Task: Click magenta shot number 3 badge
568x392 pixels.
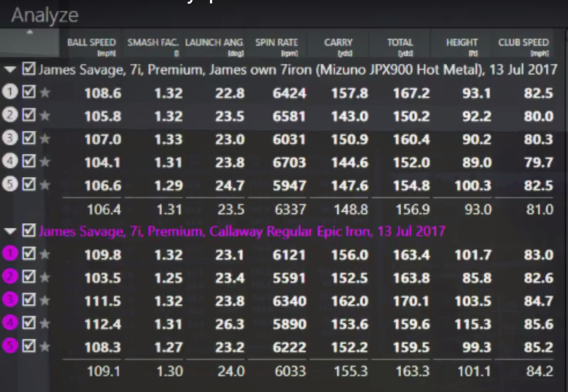Action: [x=10, y=300]
